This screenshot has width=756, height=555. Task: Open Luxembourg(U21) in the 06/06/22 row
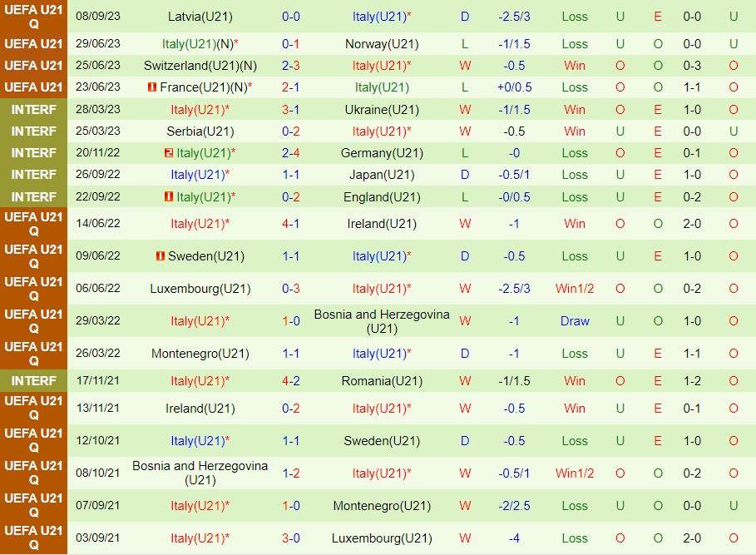pos(200,289)
